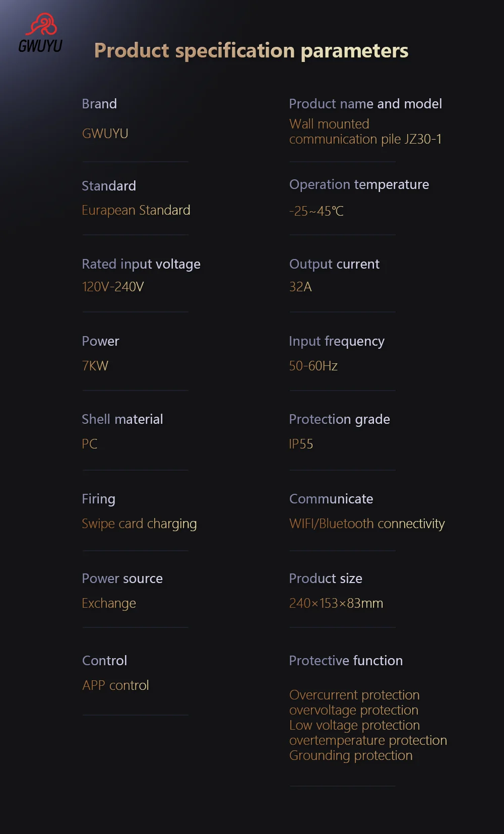Click the Wall mounted communication pile JZ30-1 text
Viewport: 504px width, 834px height.
coord(365,132)
